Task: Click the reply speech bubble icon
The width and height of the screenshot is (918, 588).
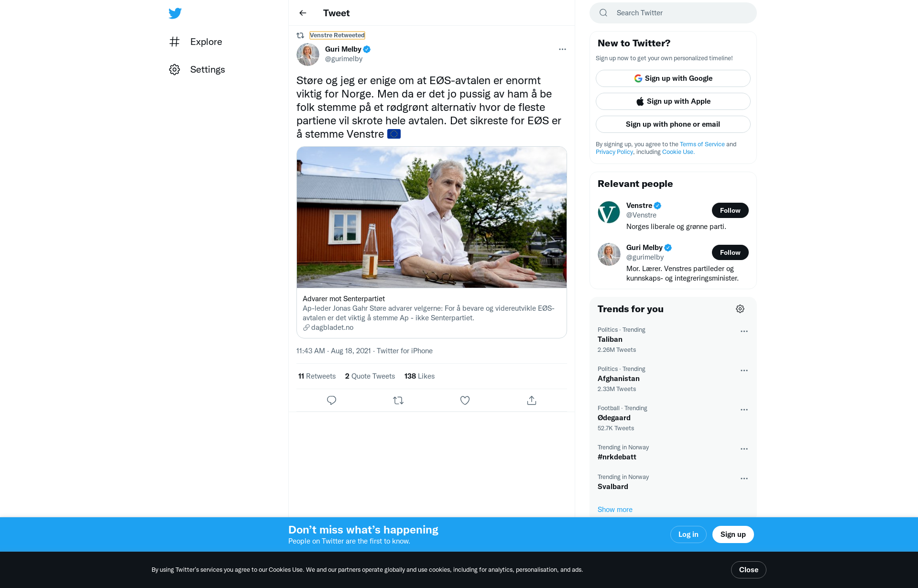Action: 331,401
